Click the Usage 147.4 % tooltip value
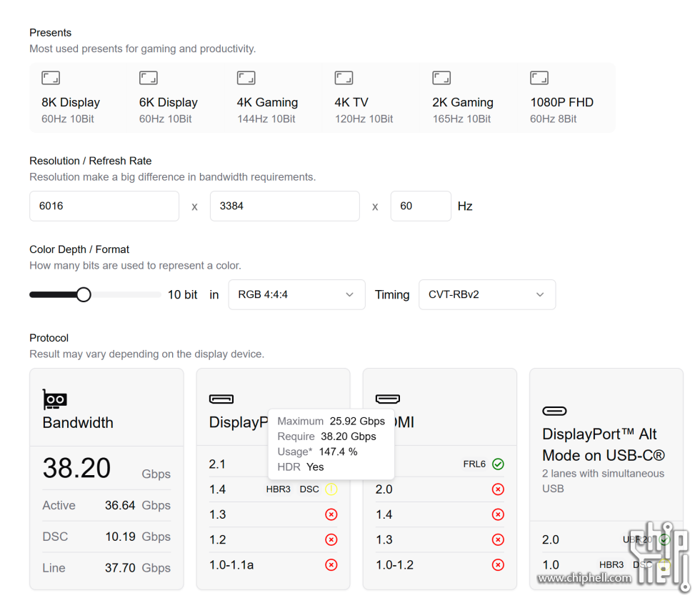 (x=338, y=452)
